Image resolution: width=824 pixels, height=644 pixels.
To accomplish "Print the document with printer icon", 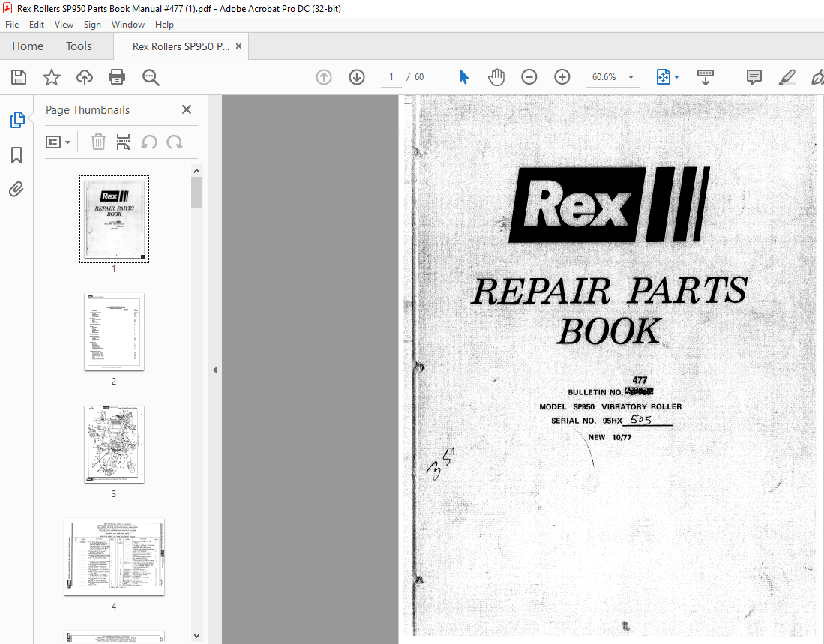I will coord(117,77).
